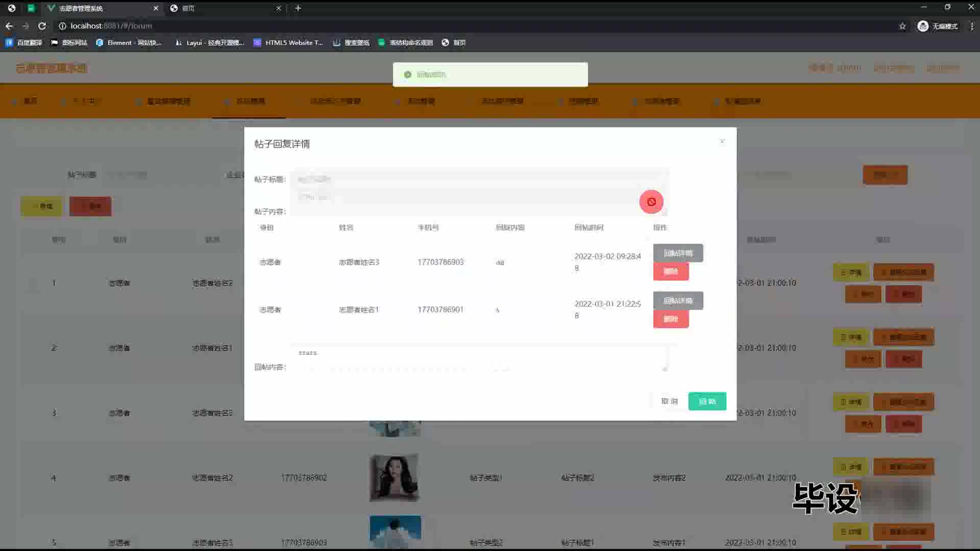Click 志愿者管理系统 site title logo
The width and height of the screenshot is (980, 551).
pyautogui.click(x=51, y=68)
